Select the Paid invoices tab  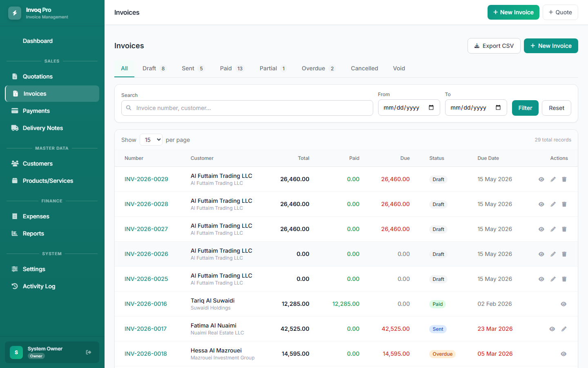232,68
